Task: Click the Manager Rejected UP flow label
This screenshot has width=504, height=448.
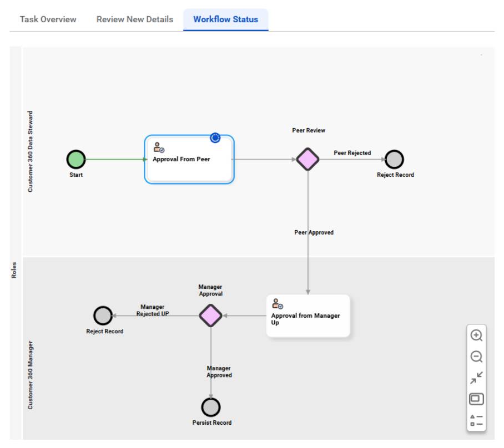Action: point(152,310)
